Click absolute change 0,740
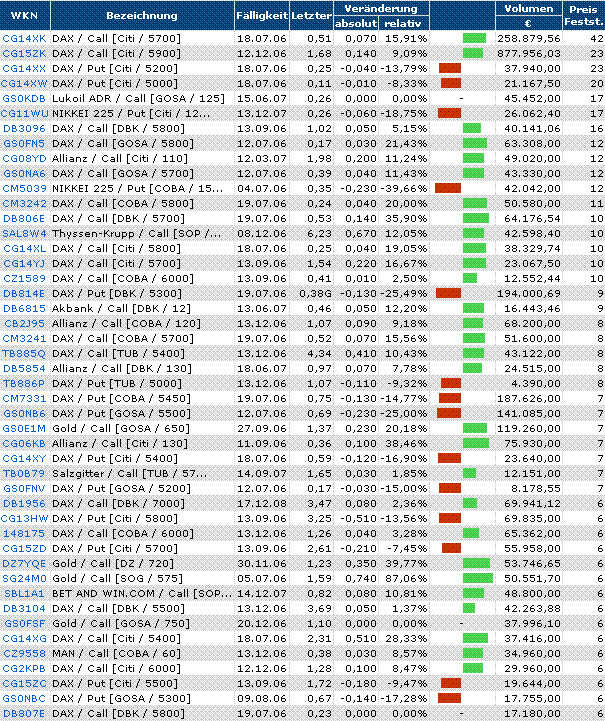The width and height of the screenshot is (605, 721). pyautogui.click(x=361, y=578)
